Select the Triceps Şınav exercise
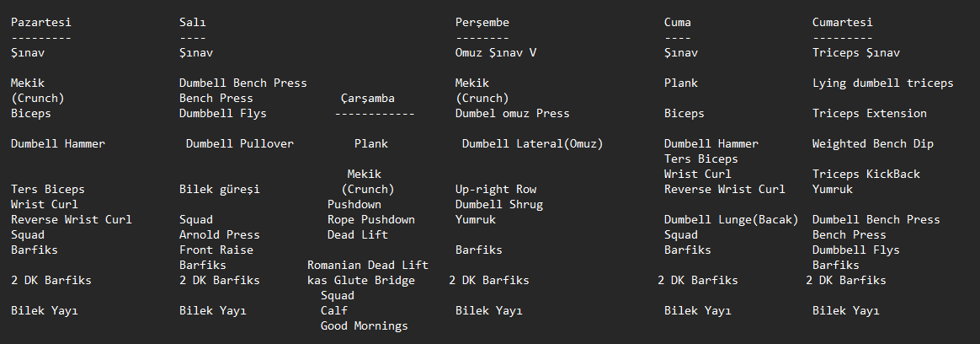This screenshot has height=344, width=980. coord(856,53)
